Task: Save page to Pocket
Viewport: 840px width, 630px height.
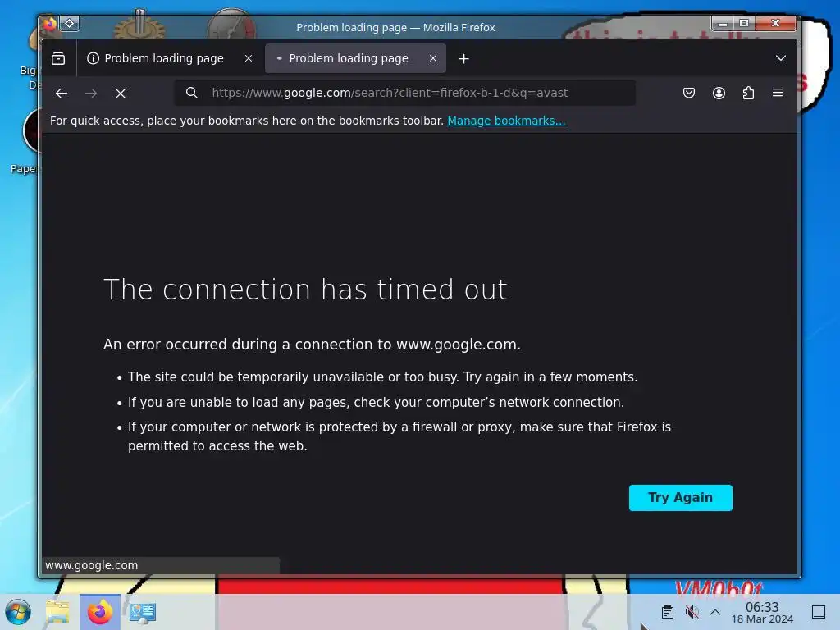Action: [x=689, y=93]
